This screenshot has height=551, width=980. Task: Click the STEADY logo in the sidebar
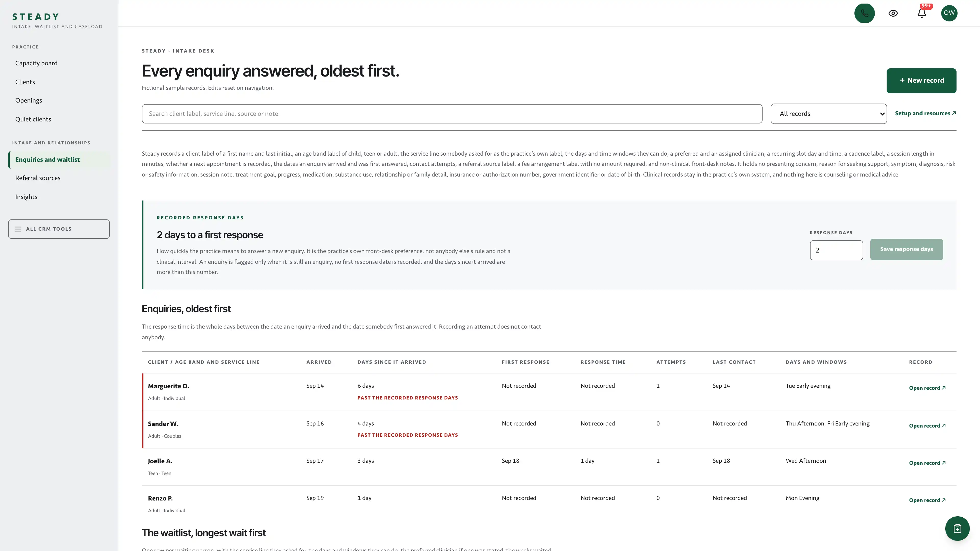point(36,17)
